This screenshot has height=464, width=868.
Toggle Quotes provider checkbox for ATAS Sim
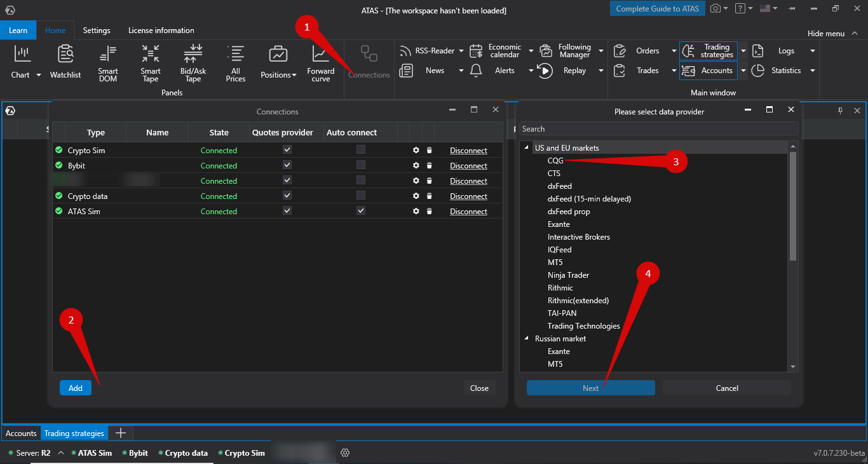point(287,211)
